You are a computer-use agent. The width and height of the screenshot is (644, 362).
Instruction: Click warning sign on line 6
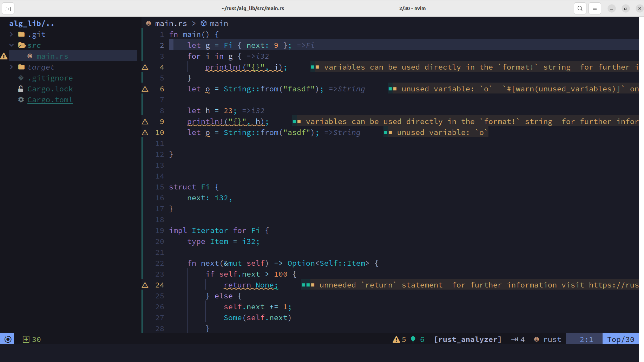145,89
